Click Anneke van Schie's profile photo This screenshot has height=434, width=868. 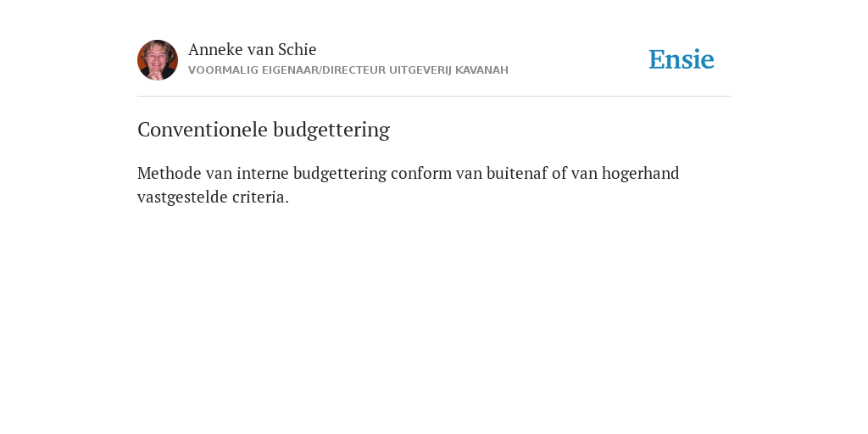pos(158,60)
